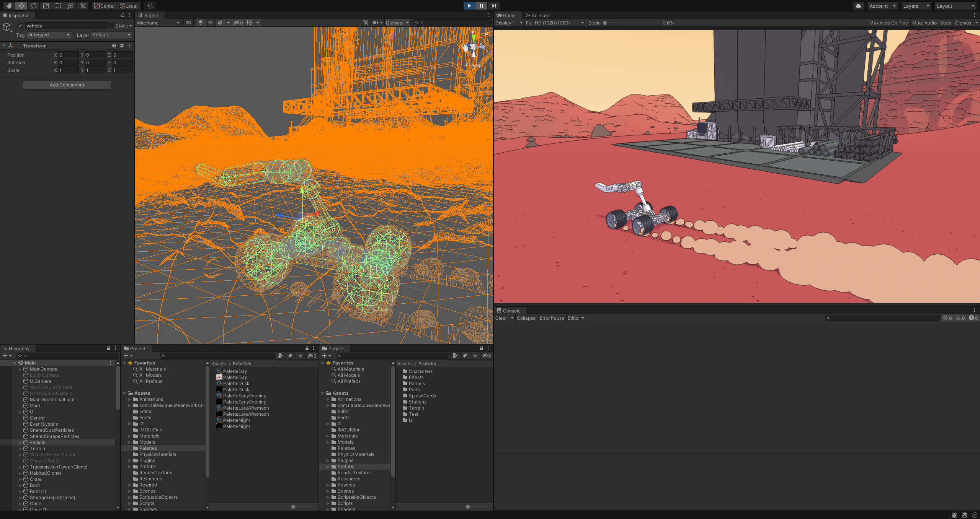This screenshot has height=519, width=980.
Task: Toggle scene audio speaker icon
Action: click(x=210, y=23)
